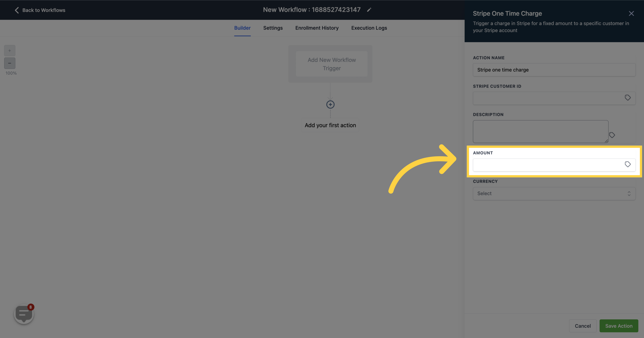Viewport: 644px width, 338px height.
Task: Add a step with the circled plus icon
Action: coord(330,105)
